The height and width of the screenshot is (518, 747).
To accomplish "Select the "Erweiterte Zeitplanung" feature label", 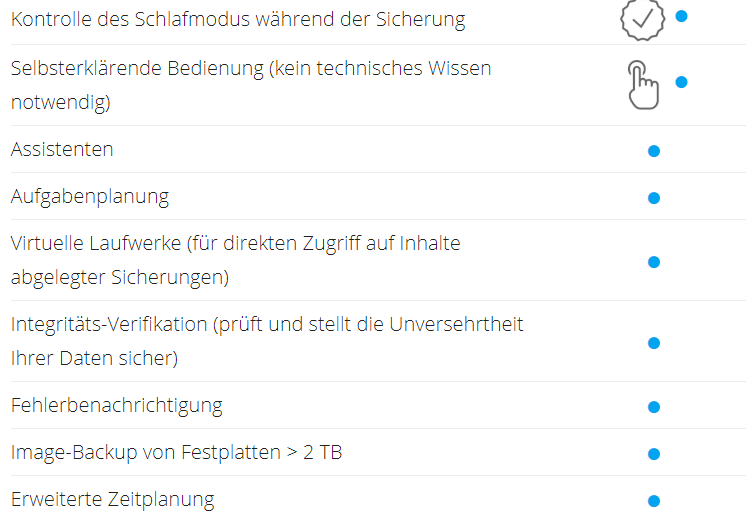I will click(x=113, y=499).
